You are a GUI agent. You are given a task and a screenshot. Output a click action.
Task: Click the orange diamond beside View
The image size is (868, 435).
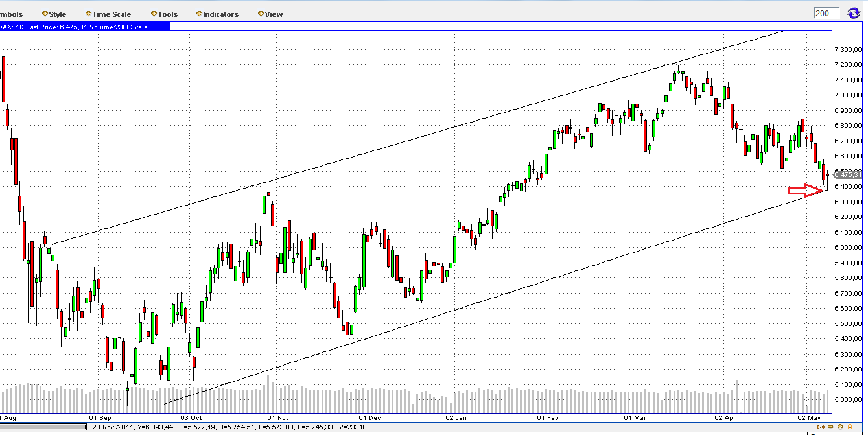pyautogui.click(x=259, y=14)
